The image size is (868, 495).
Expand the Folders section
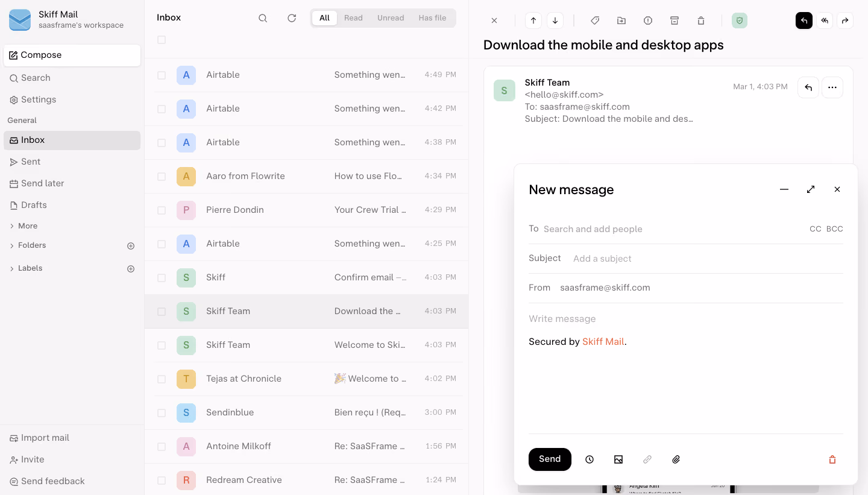(28, 245)
